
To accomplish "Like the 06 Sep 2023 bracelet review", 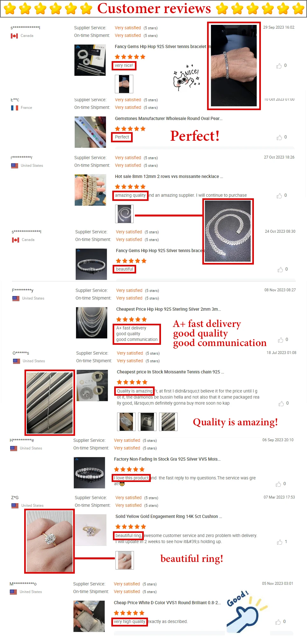I will click(278, 484).
